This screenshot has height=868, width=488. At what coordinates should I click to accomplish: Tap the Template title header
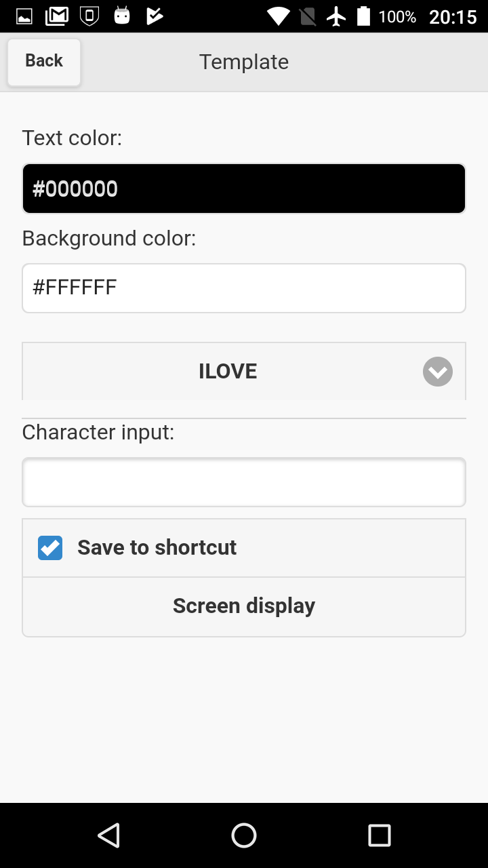[x=244, y=62]
